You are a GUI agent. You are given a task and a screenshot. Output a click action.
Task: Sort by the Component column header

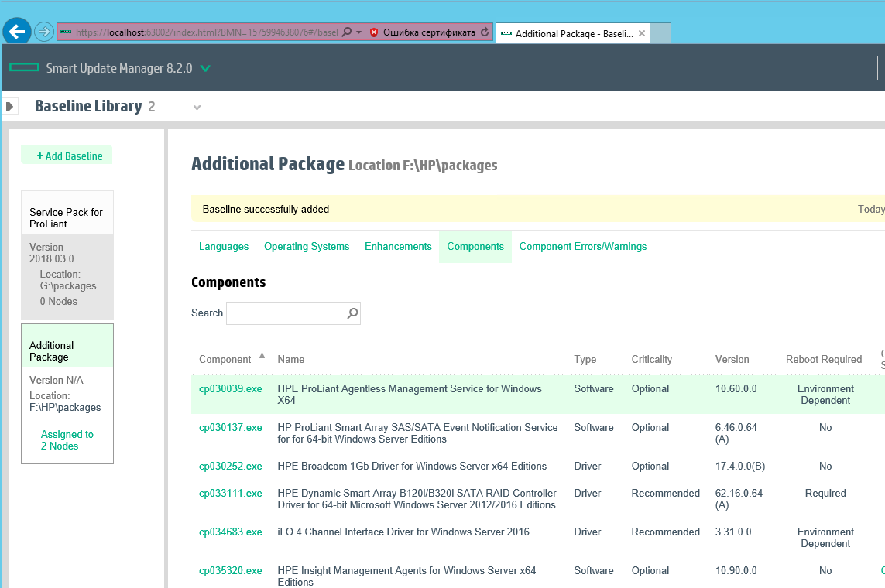tap(225, 359)
